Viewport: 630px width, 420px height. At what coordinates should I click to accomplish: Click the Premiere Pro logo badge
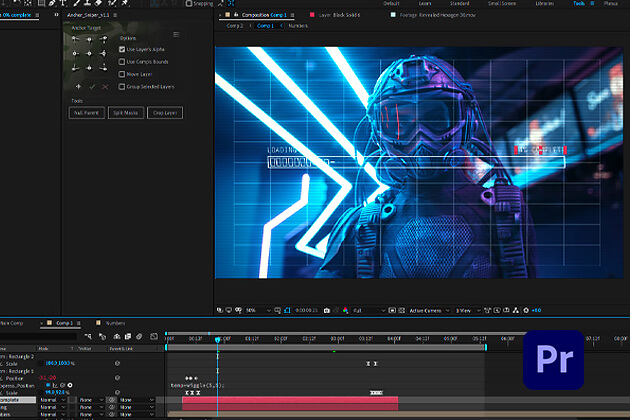[x=553, y=360]
